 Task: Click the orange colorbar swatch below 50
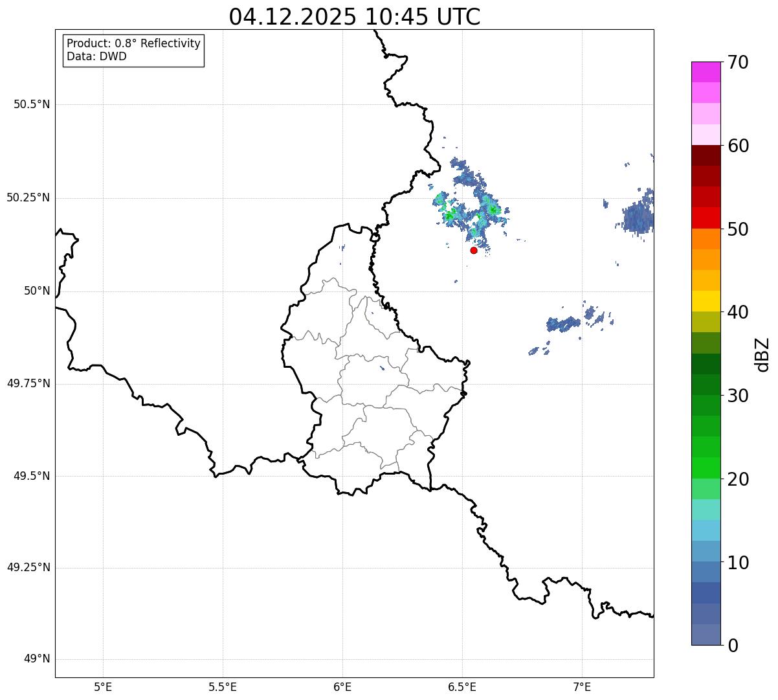706,239
